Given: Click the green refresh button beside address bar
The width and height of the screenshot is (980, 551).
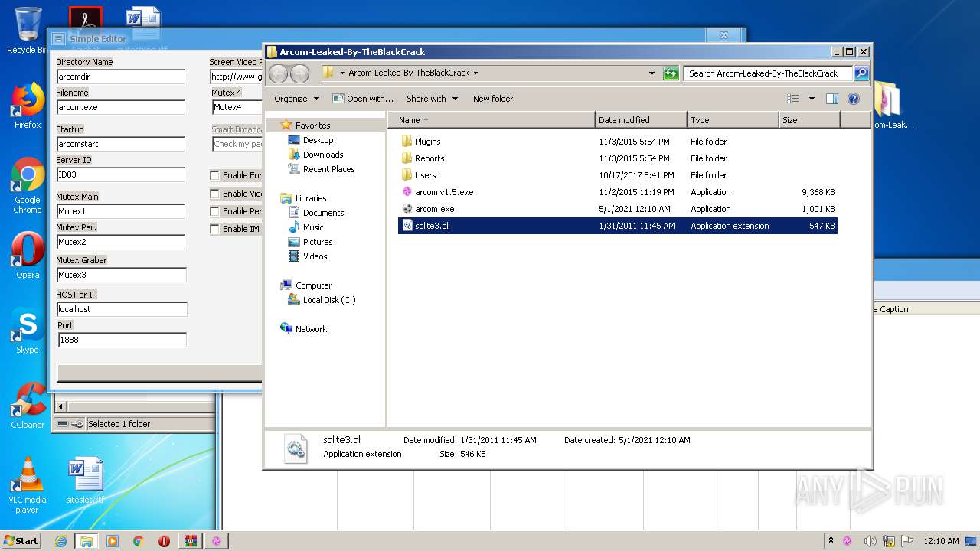Looking at the screenshot, I should pyautogui.click(x=671, y=73).
